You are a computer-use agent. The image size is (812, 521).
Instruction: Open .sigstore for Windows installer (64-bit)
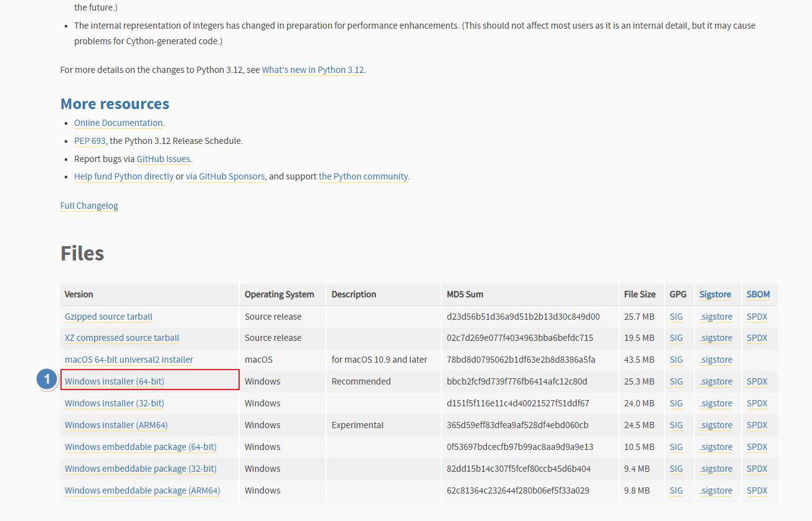(x=716, y=381)
